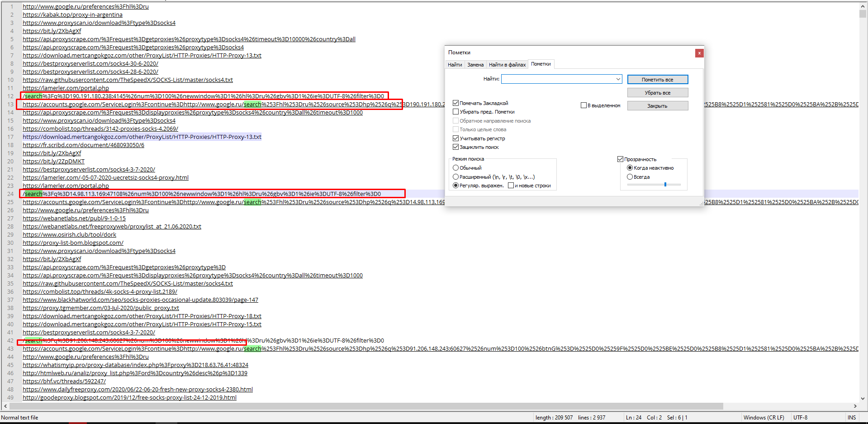The height and width of the screenshot is (424, 868).
Task: Uncheck the Прозрачность checkbox
Action: click(621, 159)
